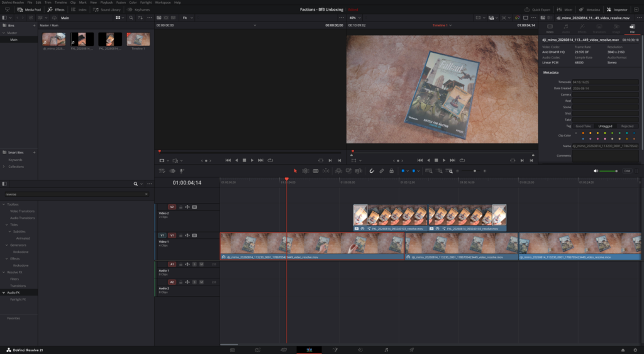This screenshot has height=354, width=644.
Task: Toggle timeline Snapping magnet icon
Action: [x=372, y=171]
